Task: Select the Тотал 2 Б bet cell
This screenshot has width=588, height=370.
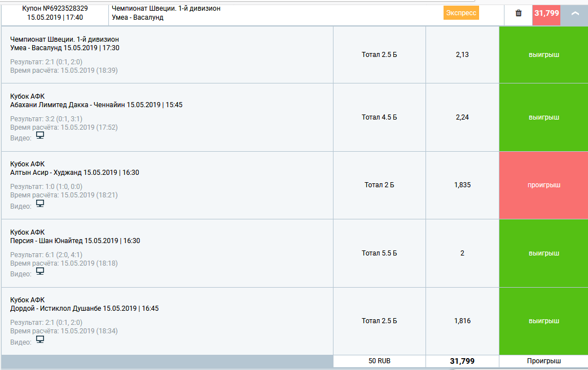Action: pyautogui.click(x=379, y=185)
